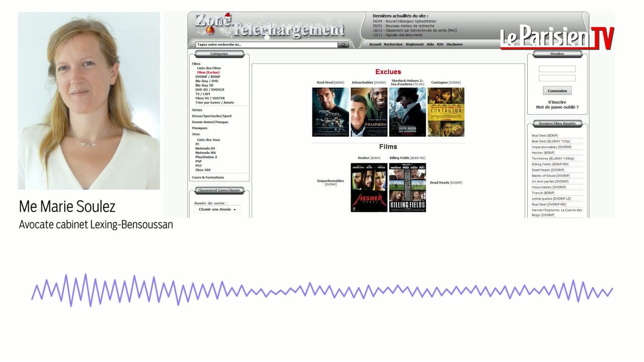The height and width of the screenshot is (362, 644).
Task: Open the 'Nintendo Wii' games category
Action: click(x=205, y=153)
